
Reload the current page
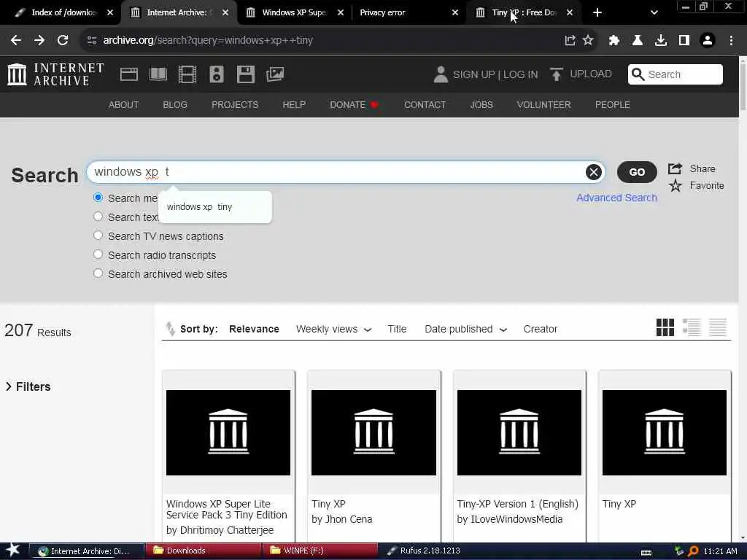(x=63, y=41)
